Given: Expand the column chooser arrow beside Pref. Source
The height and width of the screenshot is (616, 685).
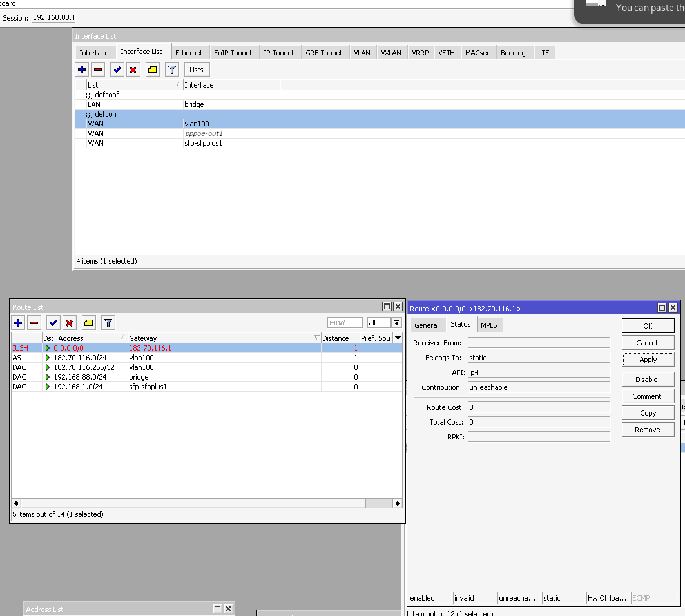Looking at the screenshot, I should [398, 338].
